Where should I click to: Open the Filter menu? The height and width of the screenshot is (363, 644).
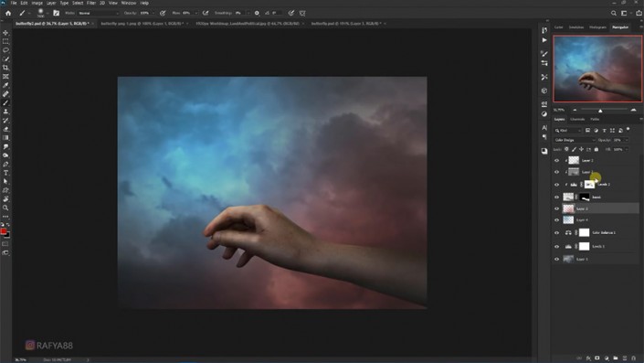(90, 3)
